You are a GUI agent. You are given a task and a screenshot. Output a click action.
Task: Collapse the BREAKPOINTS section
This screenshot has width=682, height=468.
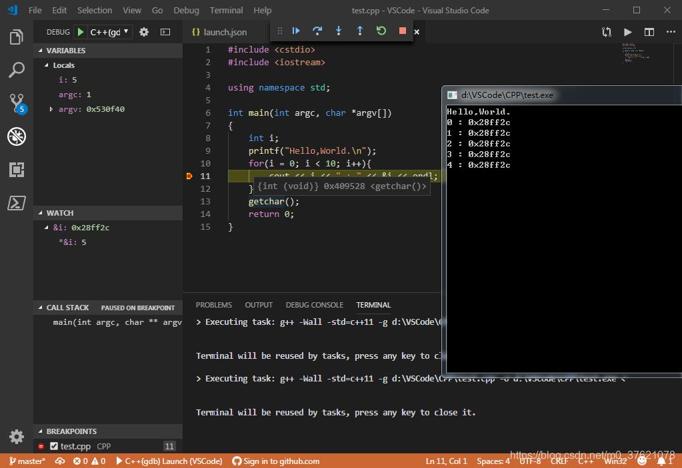pyautogui.click(x=108, y=431)
